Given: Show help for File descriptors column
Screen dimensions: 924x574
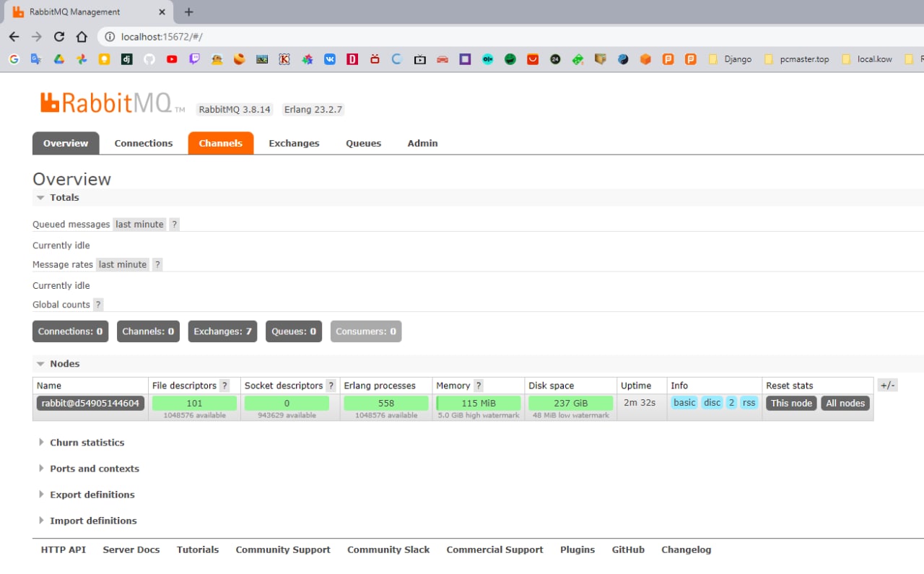Looking at the screenshot, I should tap(225, 386).
